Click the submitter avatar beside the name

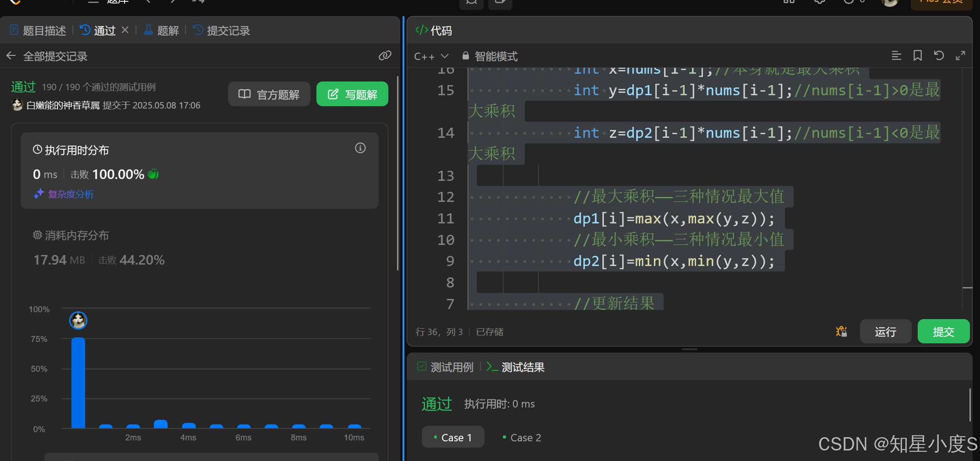17,105
